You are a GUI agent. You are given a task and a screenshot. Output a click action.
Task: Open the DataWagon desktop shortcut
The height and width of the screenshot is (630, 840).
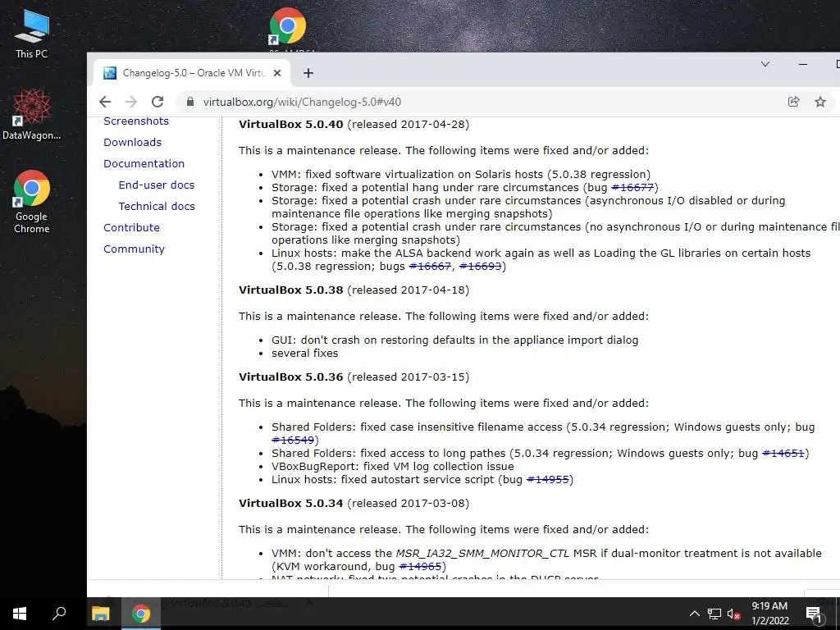click(x=32, y=115)
